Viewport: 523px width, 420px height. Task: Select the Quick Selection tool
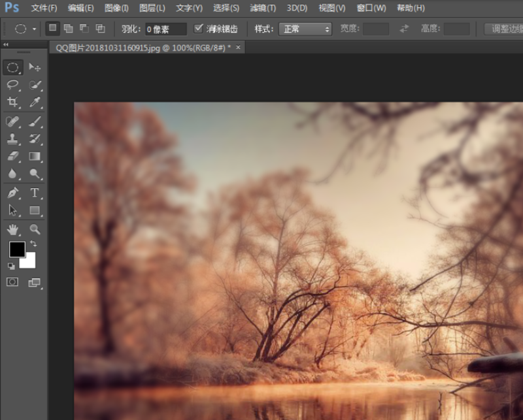[x=35, y=85]
